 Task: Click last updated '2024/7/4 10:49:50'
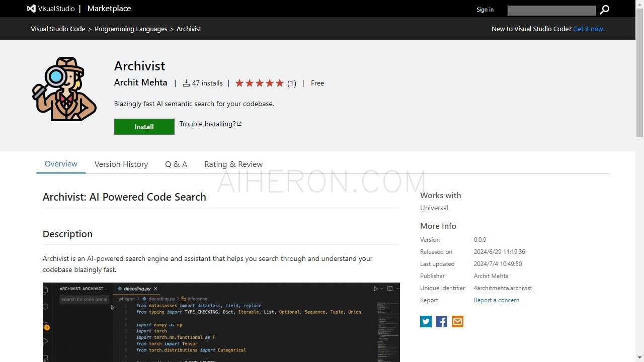click(x=498, y=264)
